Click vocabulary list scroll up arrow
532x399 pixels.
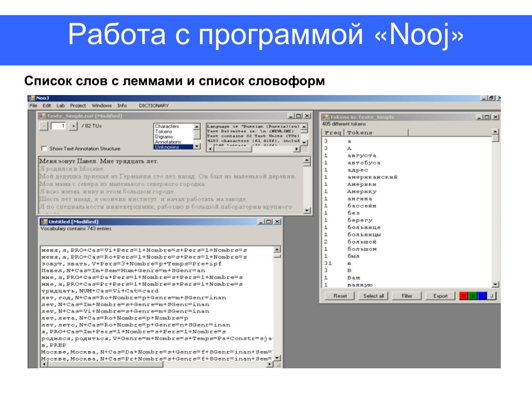tap(277, 250)
